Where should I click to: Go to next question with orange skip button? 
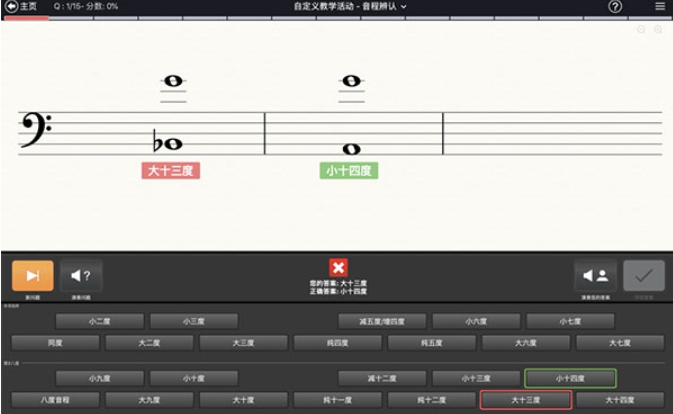(33, 275)
